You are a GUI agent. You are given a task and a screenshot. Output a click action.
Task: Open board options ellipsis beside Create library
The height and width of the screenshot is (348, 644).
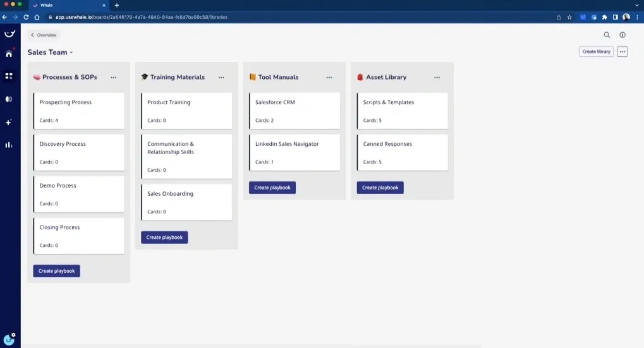tap(623, 52)
